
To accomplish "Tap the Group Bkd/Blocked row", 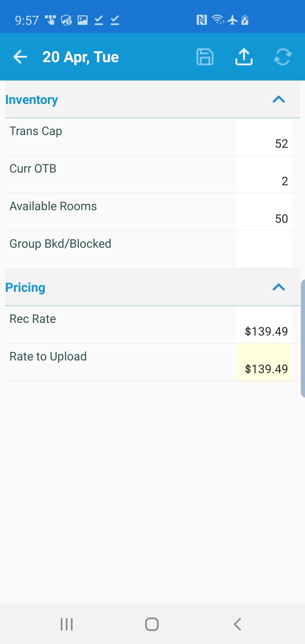I will coord(152,250).
